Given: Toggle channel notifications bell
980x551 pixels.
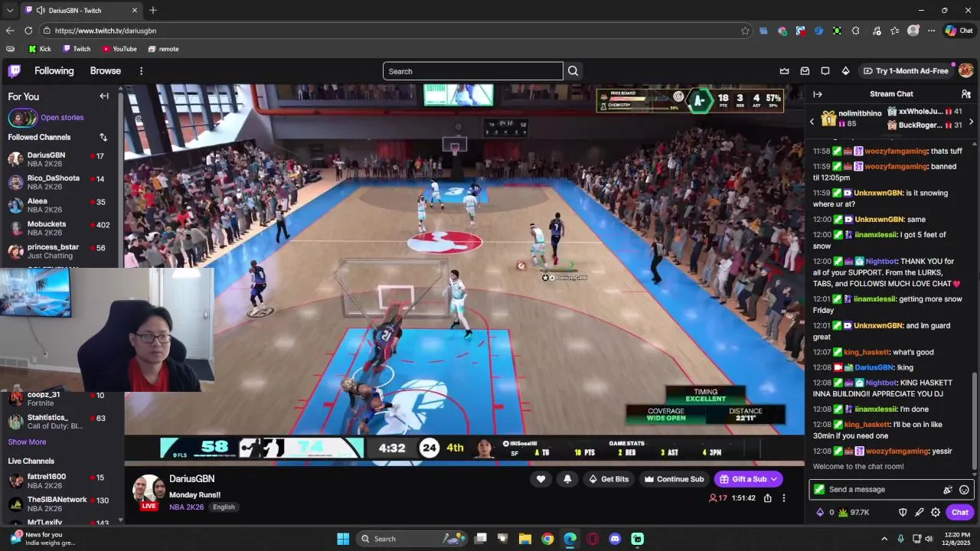Looking at the screenshot, I should pyautogui.click(x=567, y=479).
